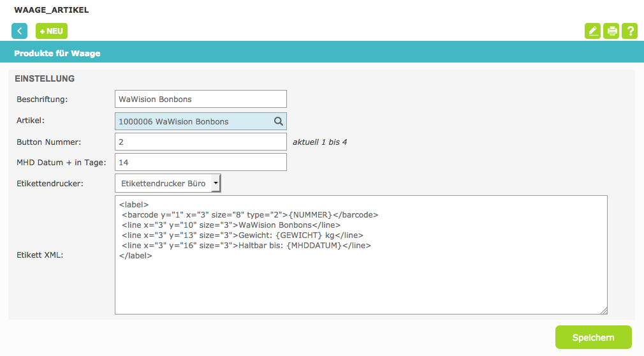
Task: Focus the Beschriftung text field
Action: tap(201, 99)
